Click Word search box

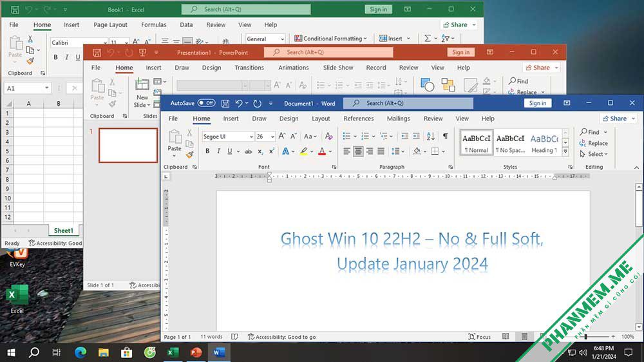pos(408,103)
